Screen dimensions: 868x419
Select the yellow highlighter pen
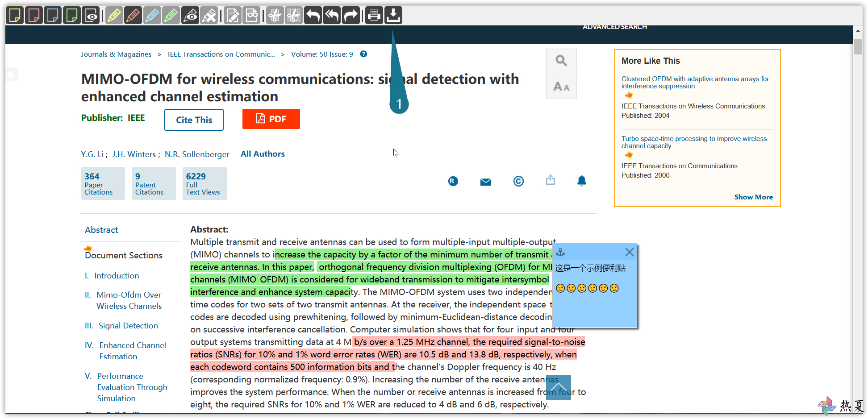pyautogui.click(x=114, y=15)
